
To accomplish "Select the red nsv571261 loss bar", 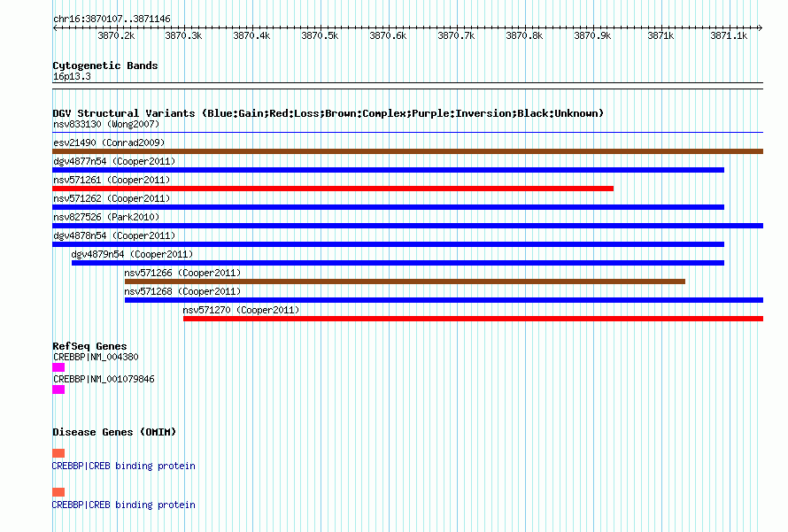I will (333, 189).
